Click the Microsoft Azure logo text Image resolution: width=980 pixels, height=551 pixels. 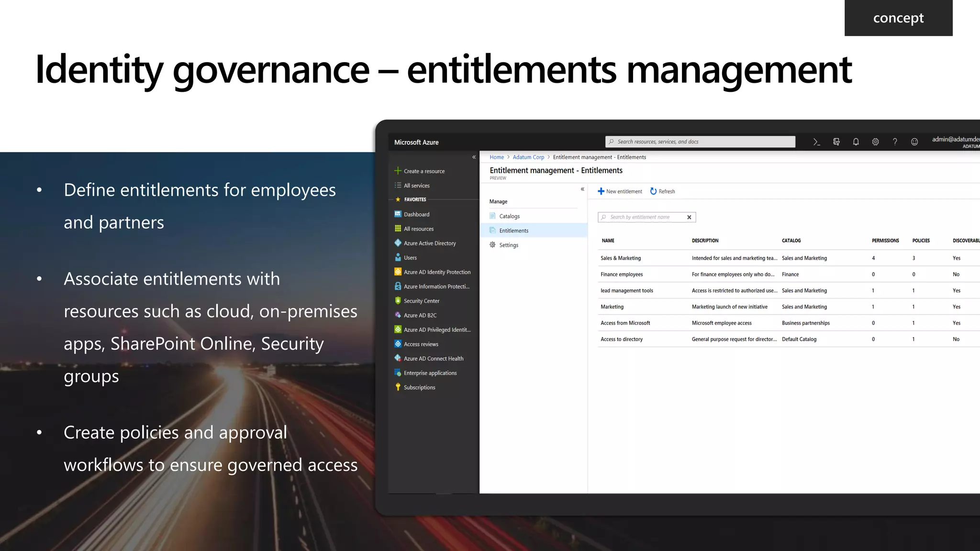click(x=416, y=142)
